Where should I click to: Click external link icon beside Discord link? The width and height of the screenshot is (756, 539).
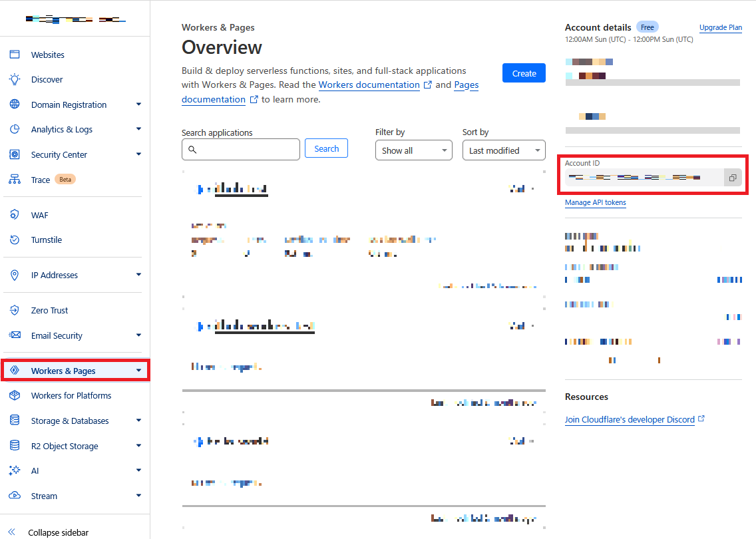pyautogui.click(x=701, y=419)
